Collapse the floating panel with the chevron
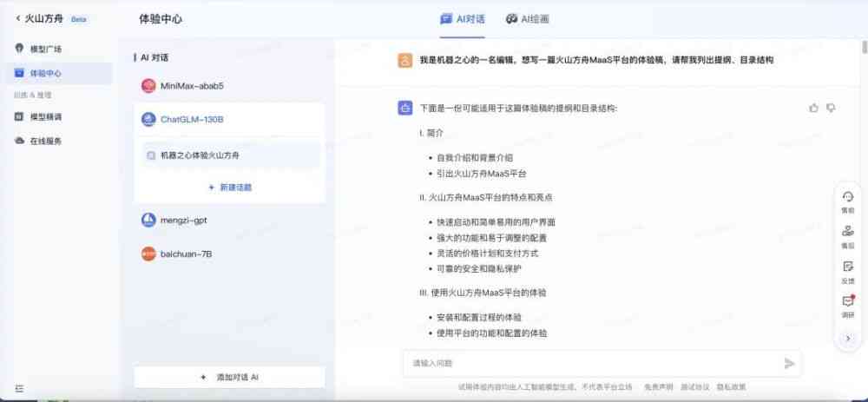The image size is (868, 402). [x=848, y=339]
